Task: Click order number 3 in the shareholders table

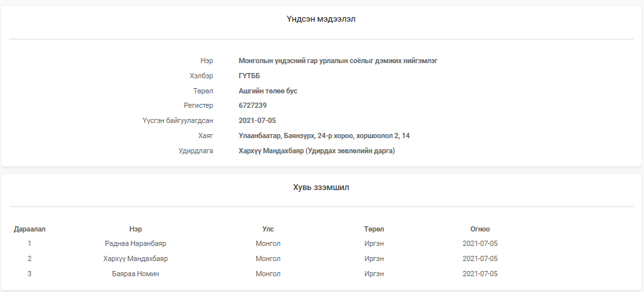Action: point(30,274)
